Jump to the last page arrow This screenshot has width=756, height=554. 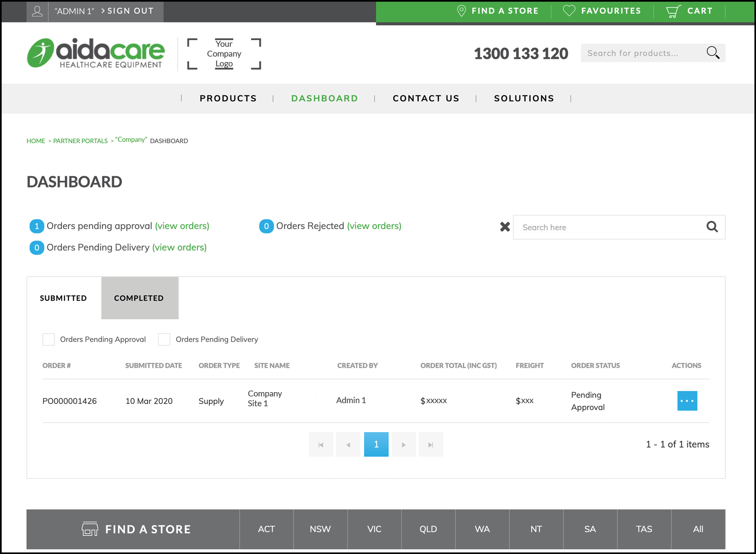pyautogui.click(x=430, y=444)
